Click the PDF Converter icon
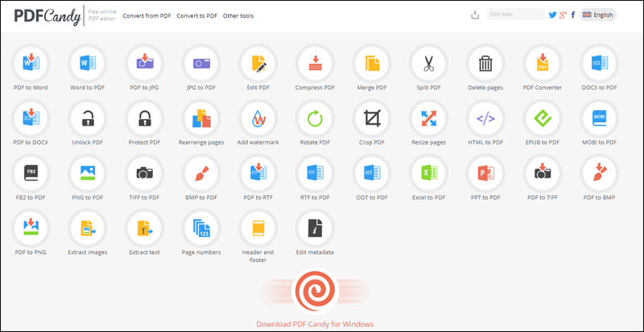Screen dimensions: 644x332 tap(543, 64)
